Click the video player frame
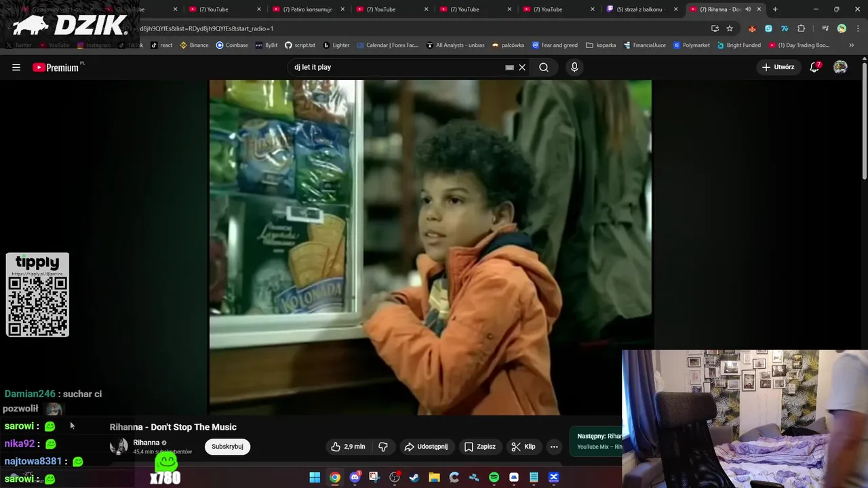The width and height of the screenshot is (868, 488). click(430, 247)
